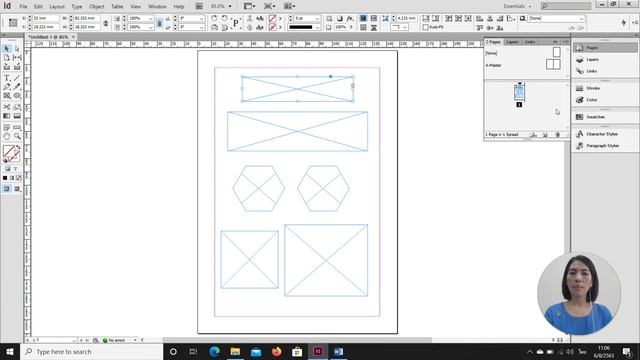Viewport: 640px width, 360px height.
Task: Select the Ellipse shape tool
Action: pyautogui.click(x=17, y=96)
